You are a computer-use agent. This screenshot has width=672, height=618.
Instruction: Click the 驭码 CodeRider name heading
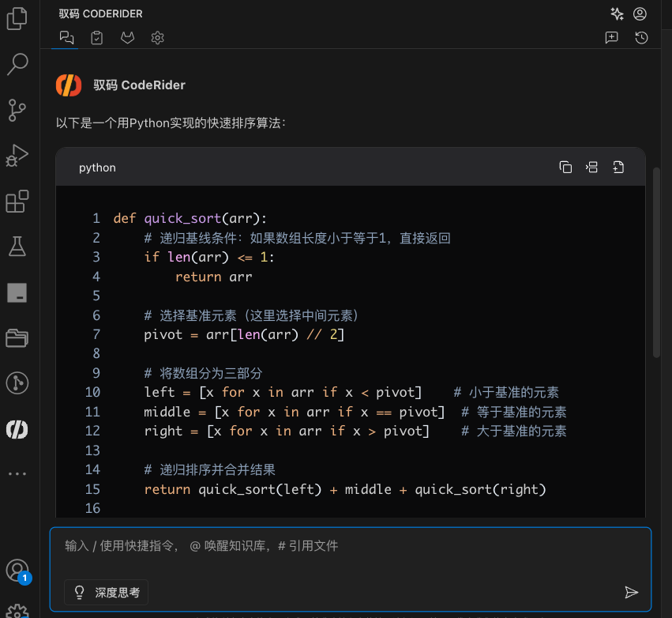tap(139, 85)
